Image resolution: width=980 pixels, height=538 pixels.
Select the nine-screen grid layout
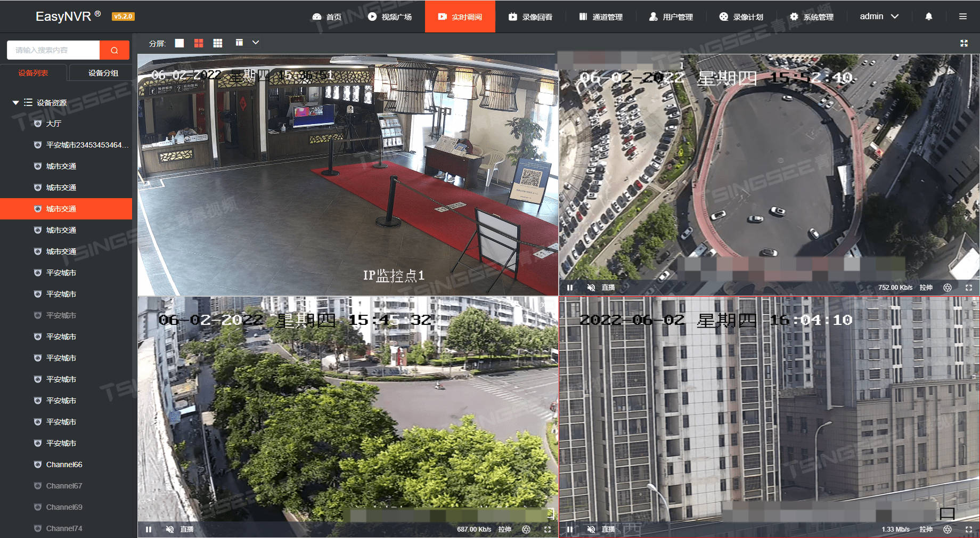[217, 43]
